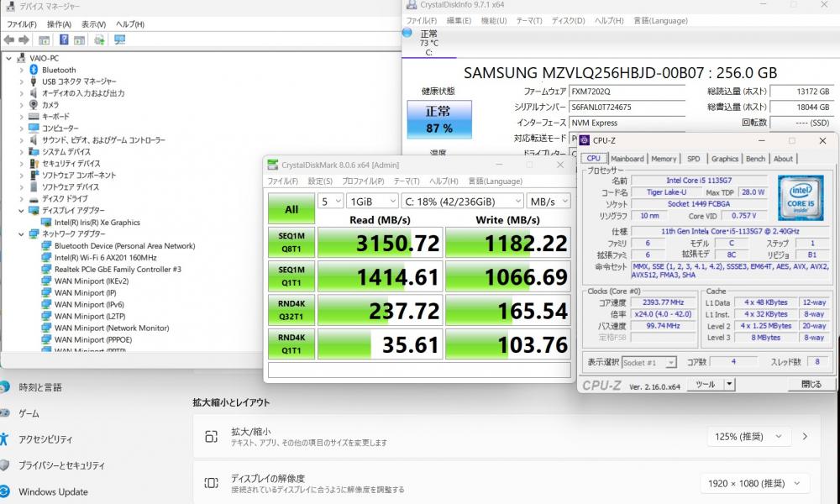Open the 設定(S) menu in CrystalDiskMark
Viewport: 840px width, 504px height.
point(320,181)
